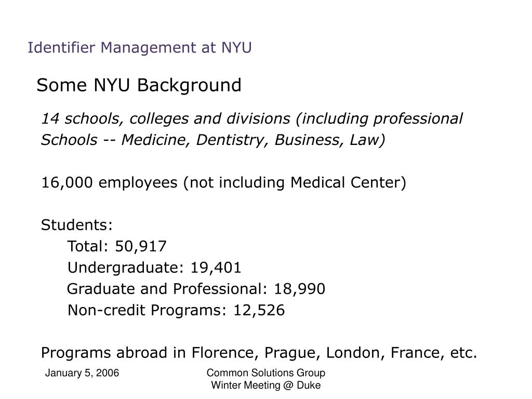This screenshot has height=399, width=532.
Task: Click the number '50,917'
Action: pos(141,247)
